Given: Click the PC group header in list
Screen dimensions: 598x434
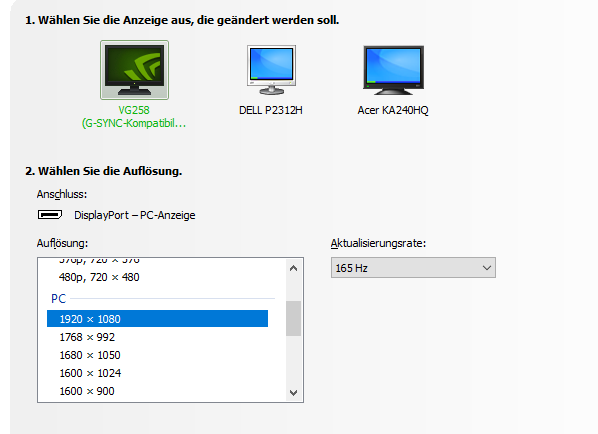Looking at the screenshot, I should (59, 298).
